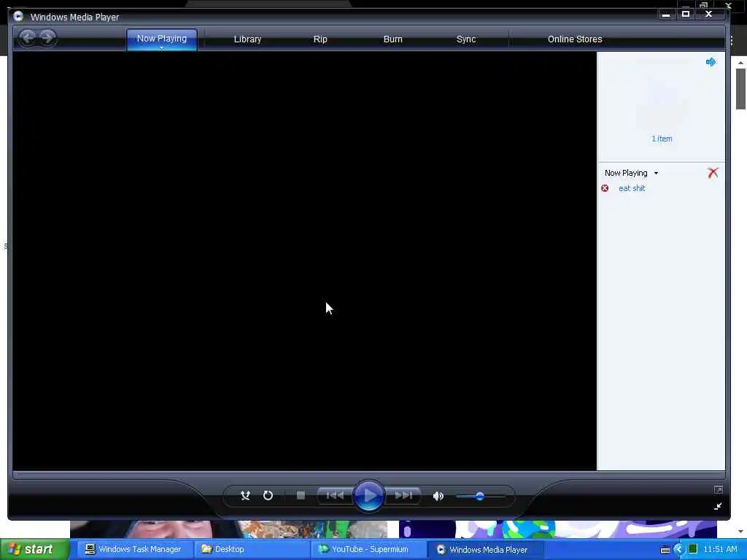Click the Play button
747x560 pixels.
coord(368,496)
